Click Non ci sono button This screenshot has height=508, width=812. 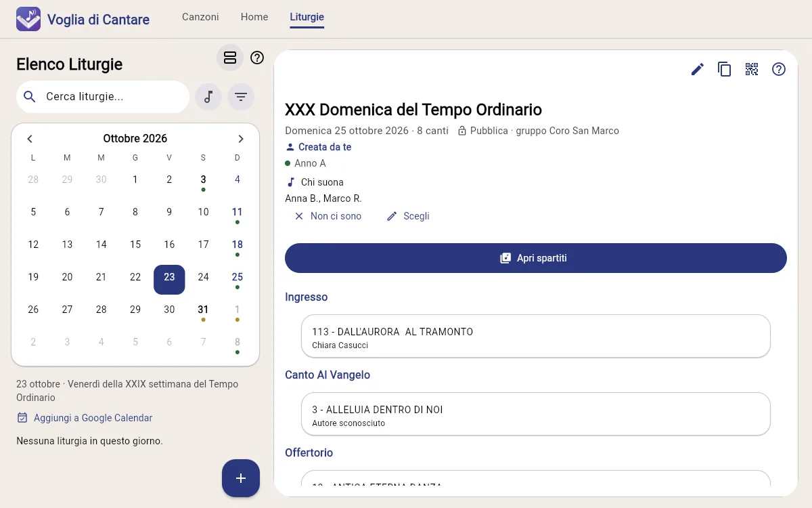point(328,216)
